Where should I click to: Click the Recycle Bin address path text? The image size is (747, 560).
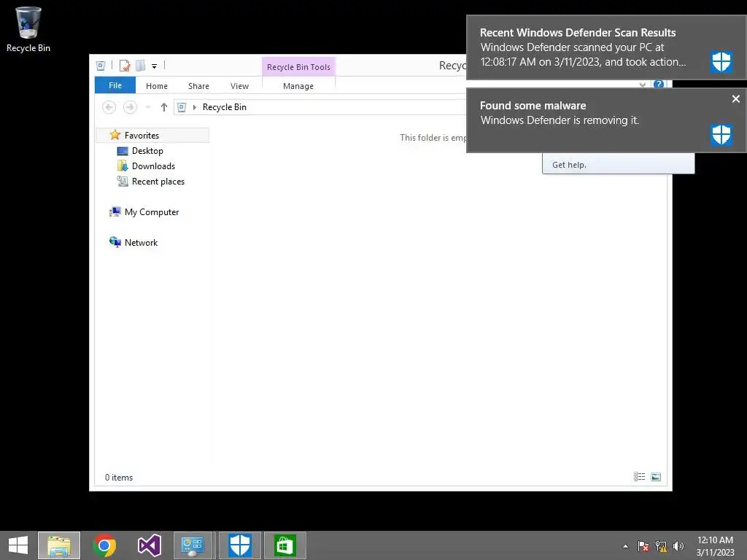click(x=225, y=107)
